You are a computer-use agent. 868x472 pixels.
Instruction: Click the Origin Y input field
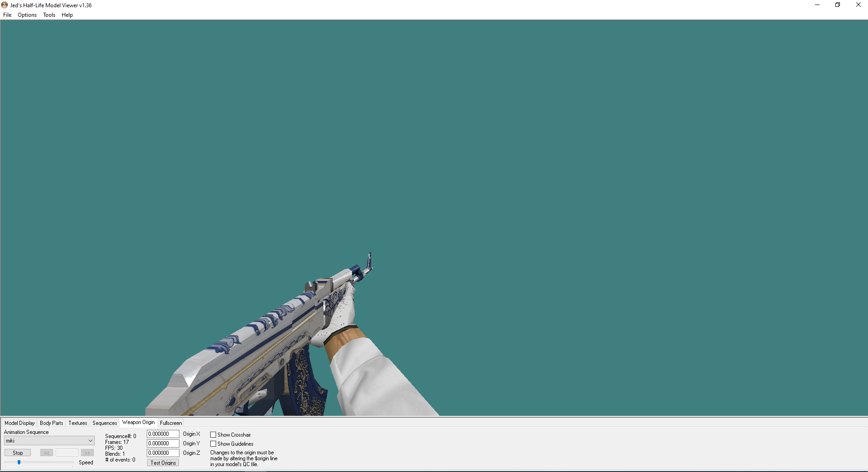(x=163, y=443)
